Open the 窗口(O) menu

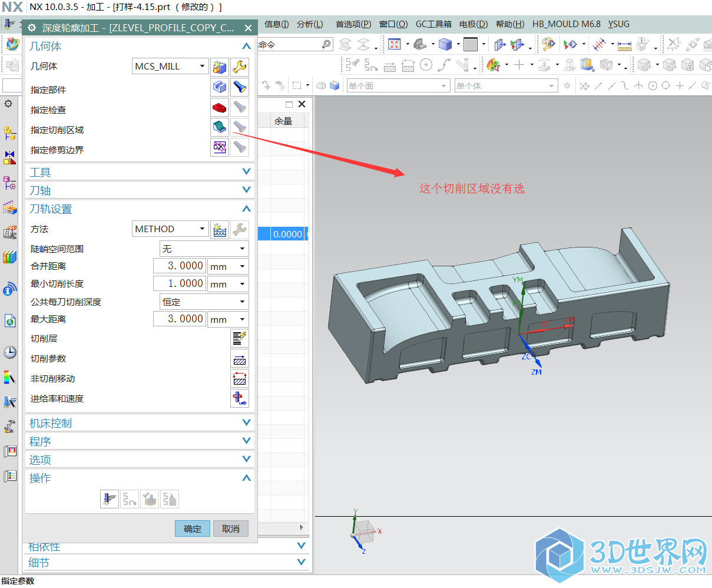[x=393, y=24]
